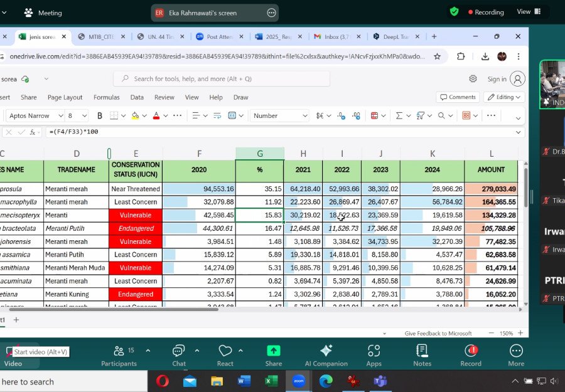
Task: Toggle Zoom recording with Record button
Action: [471, 356]
